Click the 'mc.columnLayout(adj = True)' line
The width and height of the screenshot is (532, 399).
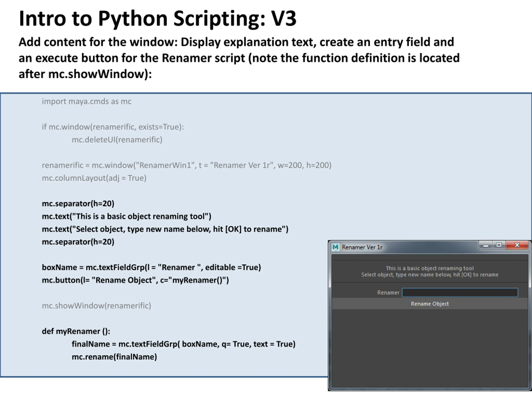point(94,178)
